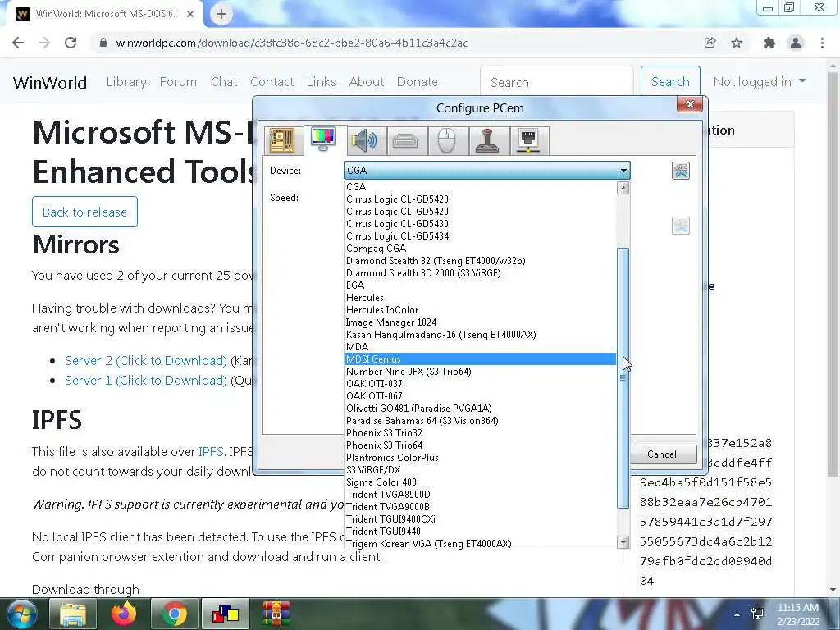This screenshot has height=630, width=840.
Task: Open the Joystick tab in Configure PCem
Action: coord(487,141)
